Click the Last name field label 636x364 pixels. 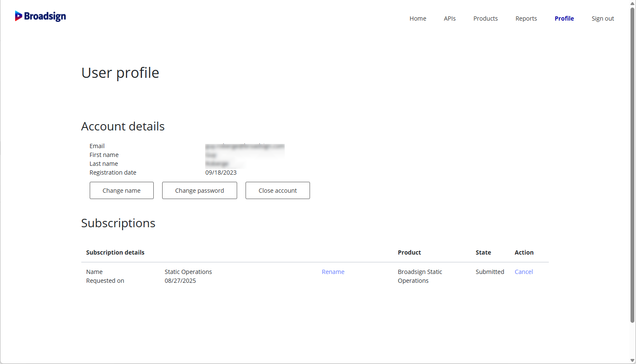click(104, 164)
